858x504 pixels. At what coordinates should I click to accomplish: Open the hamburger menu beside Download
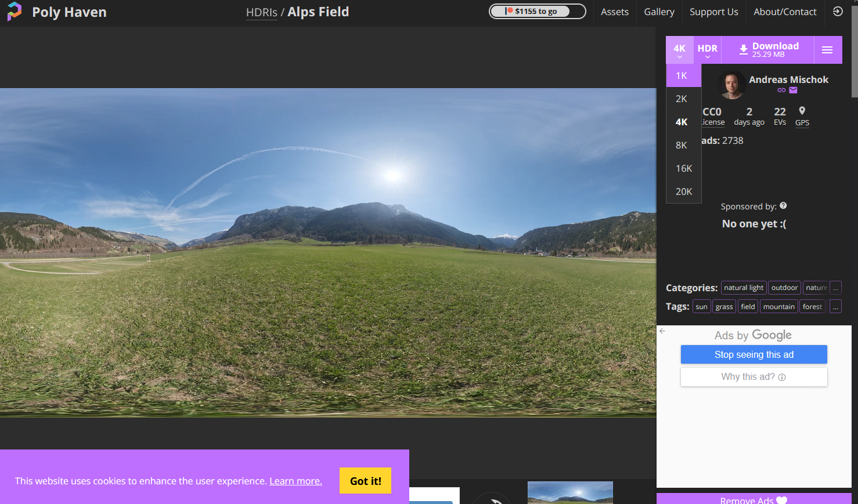[x=827, y=50]
